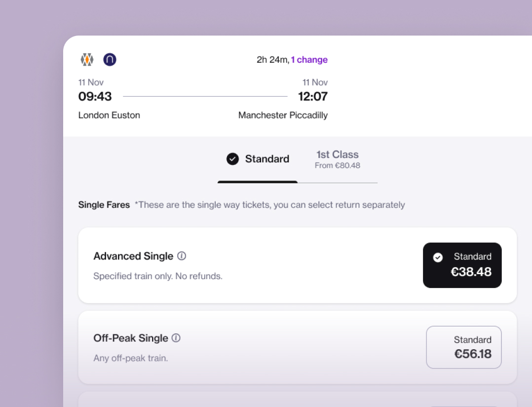Image resolution: width=532 pixels, height=407 pixels.
Task: Click the tab underline indicator bar
Action: [x=257, y=182]
